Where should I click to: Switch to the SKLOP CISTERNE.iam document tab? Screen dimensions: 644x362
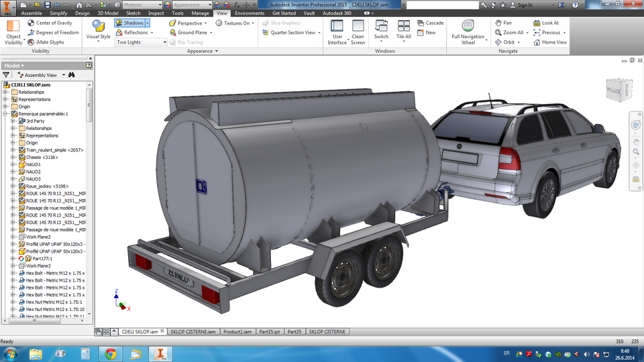click(x=193, y=332)
